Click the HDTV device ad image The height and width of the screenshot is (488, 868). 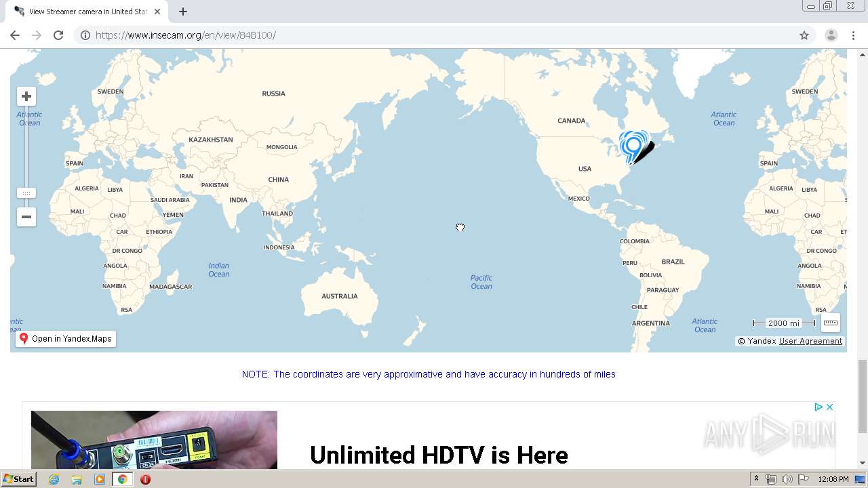[154, 440]
